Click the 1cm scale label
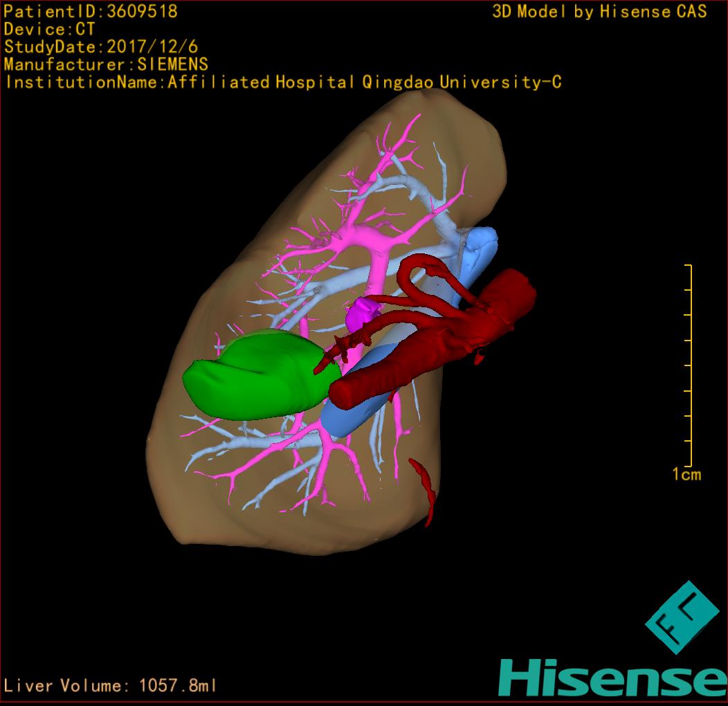The image size is (728, 706). tap(686, 474)
